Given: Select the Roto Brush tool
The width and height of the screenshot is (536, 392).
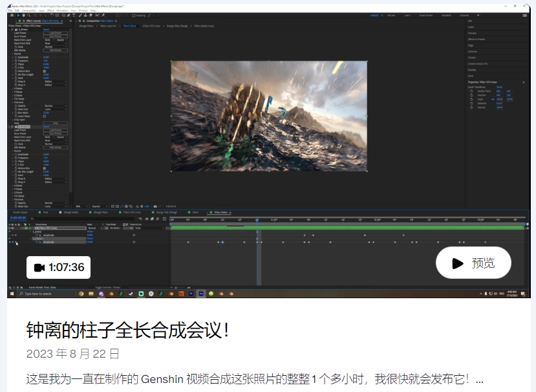Looking at the screenshot, I should pos(98,16).
